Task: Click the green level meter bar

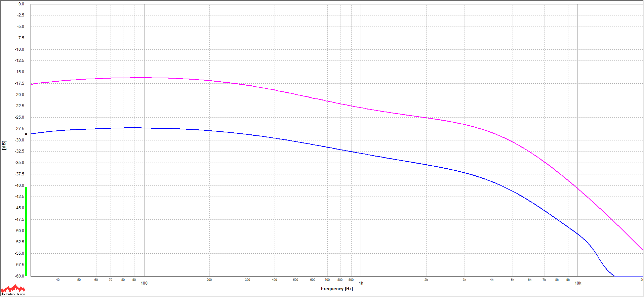Action: coord(26,231)
